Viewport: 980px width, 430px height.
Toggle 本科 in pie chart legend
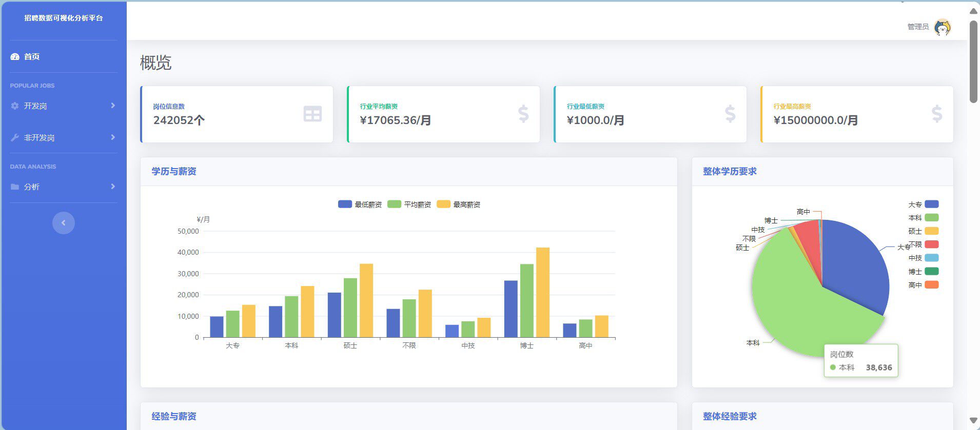pos(923,218)
